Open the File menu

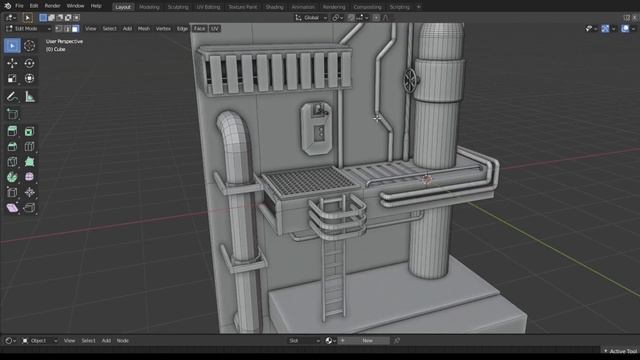pyautogui.click(x=19, y=6)
